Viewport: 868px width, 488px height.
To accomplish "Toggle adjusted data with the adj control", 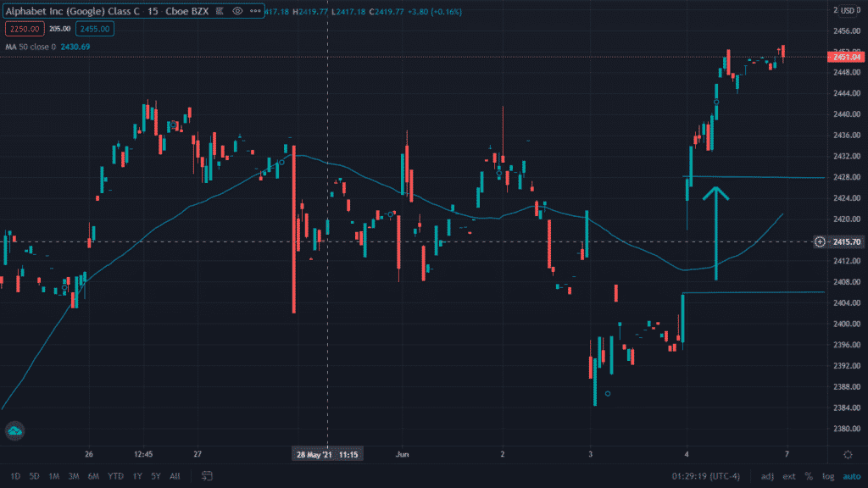I will [x=767, y=476].
